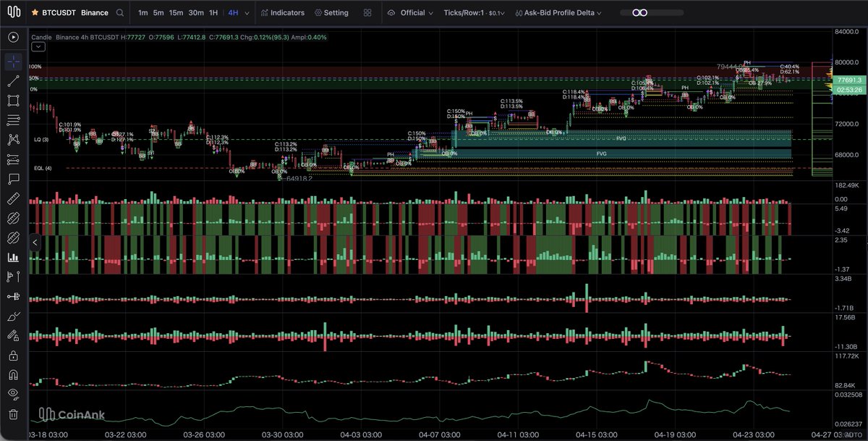This screenshot has width=868, height=441.
Task: Click the Candle legend title
Action: (41, 36)
